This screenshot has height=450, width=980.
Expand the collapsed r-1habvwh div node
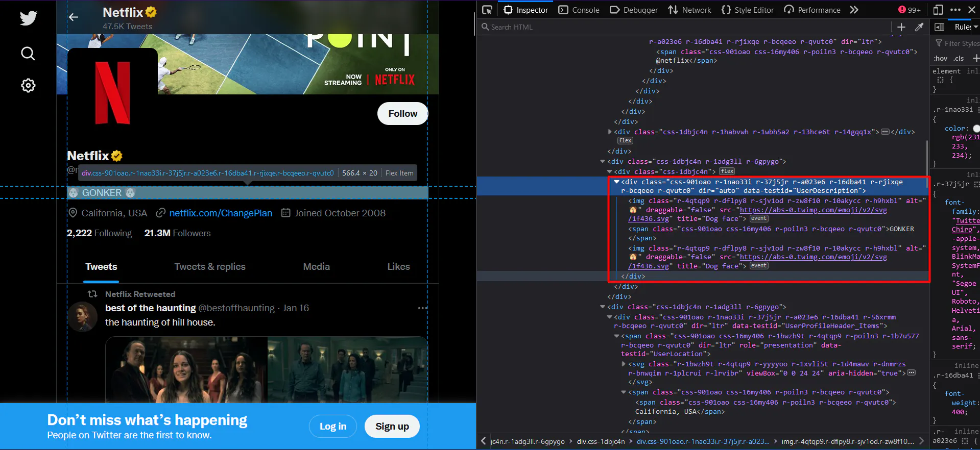point(610,132)
